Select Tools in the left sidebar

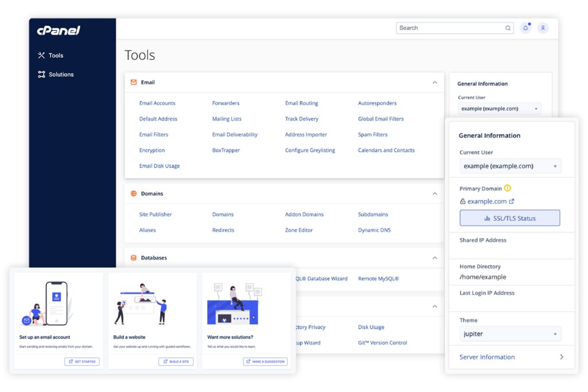56,55
